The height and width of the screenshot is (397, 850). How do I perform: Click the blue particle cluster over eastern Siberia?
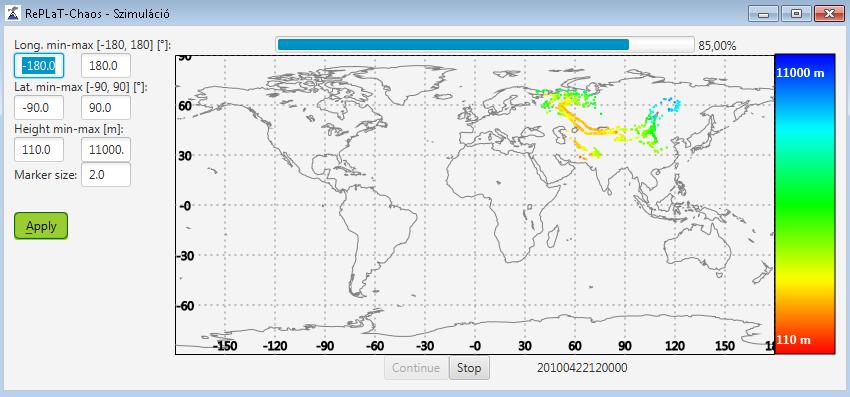672,103
